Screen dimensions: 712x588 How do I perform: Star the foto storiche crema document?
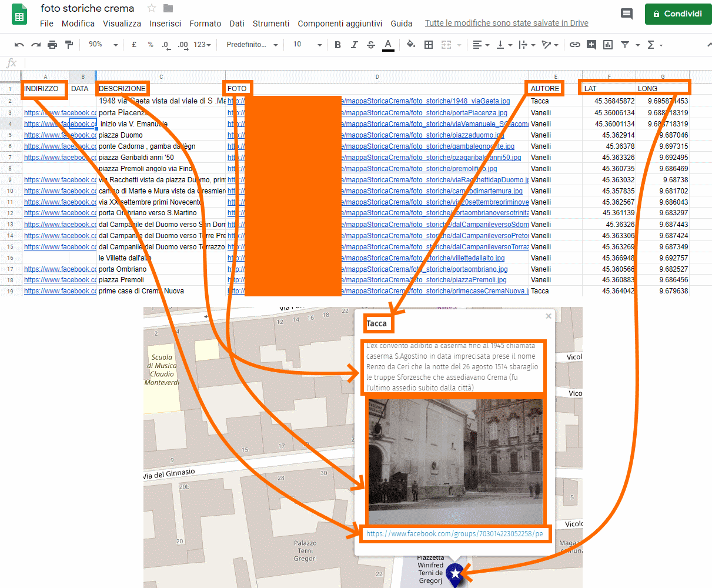[152, 8]
